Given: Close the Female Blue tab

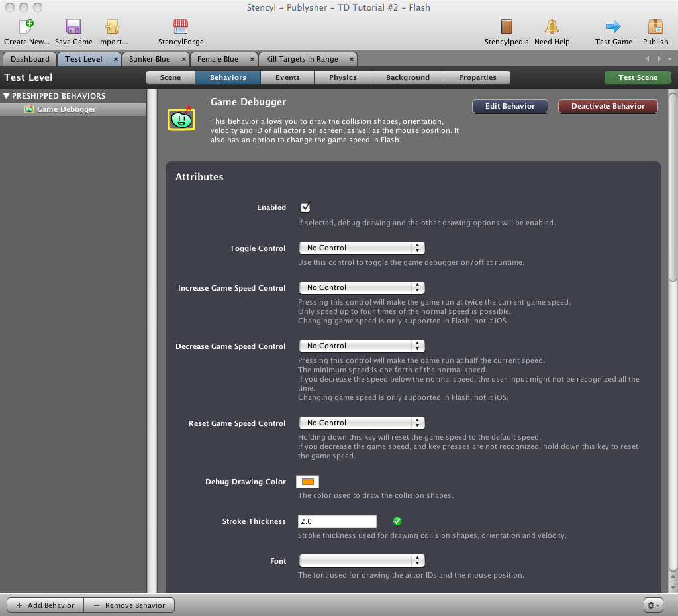Looking at the screenshot, I should [x=252, y=59].
